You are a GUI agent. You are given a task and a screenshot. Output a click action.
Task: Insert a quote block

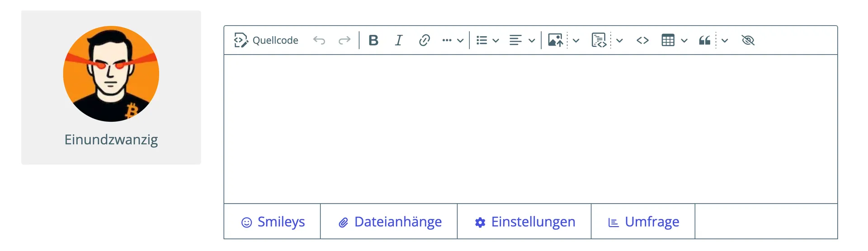pos(704,41)
